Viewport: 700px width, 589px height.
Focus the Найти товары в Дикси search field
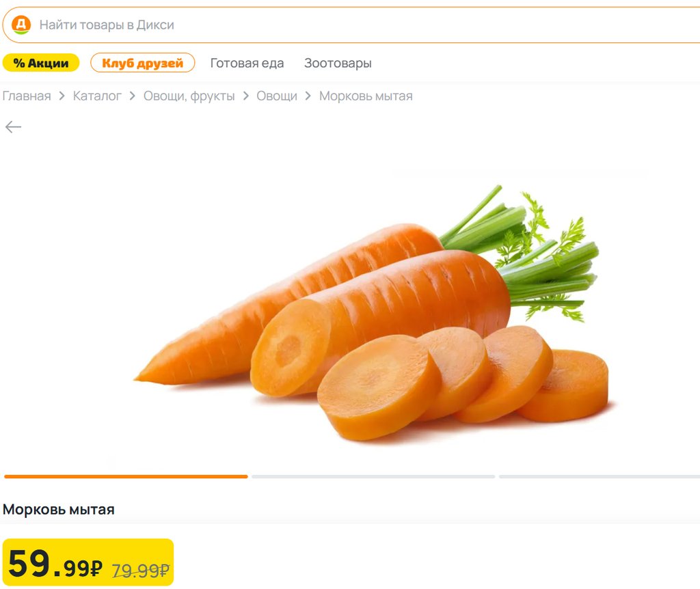(x=351, y=25)
